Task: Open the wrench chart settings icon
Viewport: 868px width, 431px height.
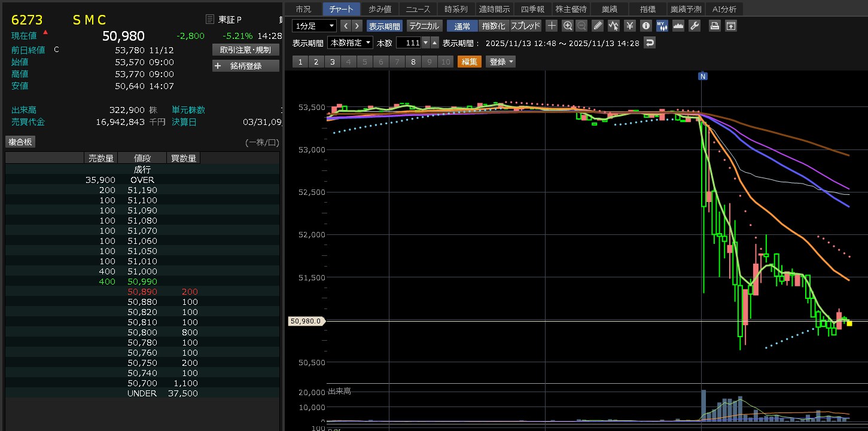Action: pyautogui.click(x=694, y=26)
